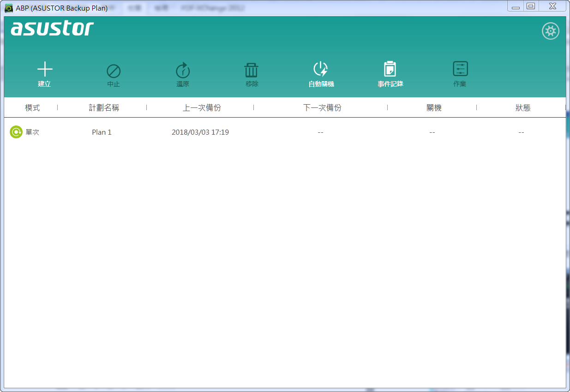Click the ABP app icon in title bar
570x392 pixels.
tap(9, 8)
